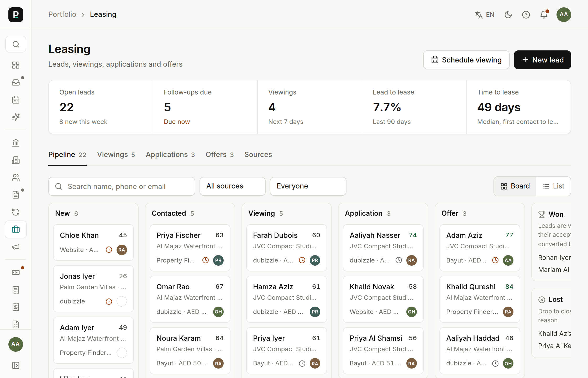Switch to the Applications tab

pyautogui.click(x=170, y=155)
